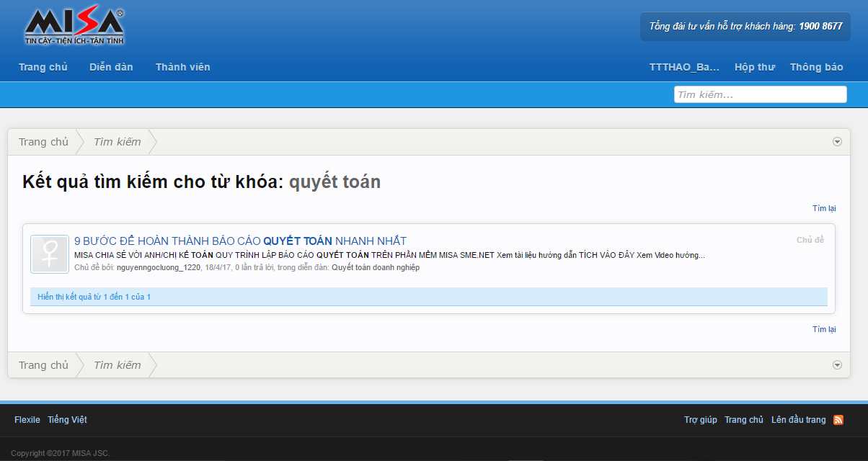The width and height of the screenshot is (868, 461).
Task: Expand the top breadcrumb dropdown arrow
Action: click(837, 142)
